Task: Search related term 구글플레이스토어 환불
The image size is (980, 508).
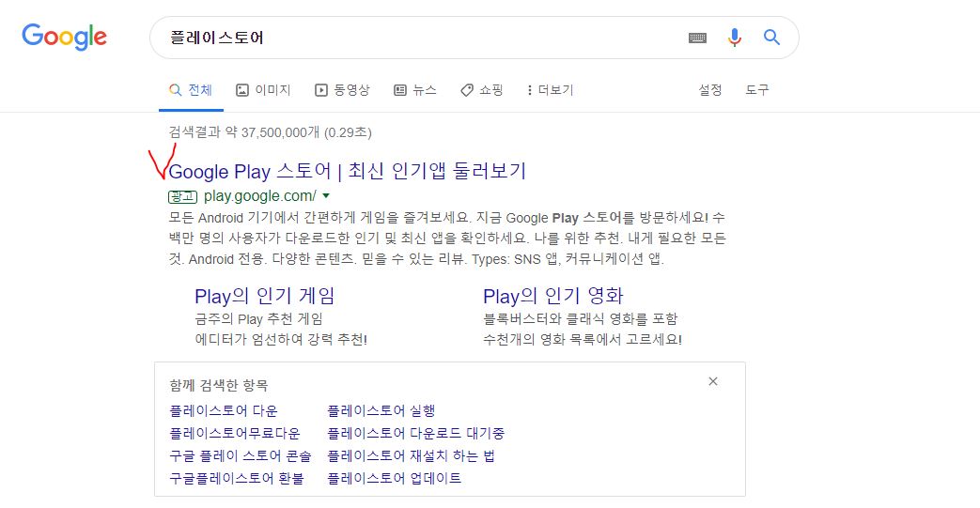Action: [237, 479]
